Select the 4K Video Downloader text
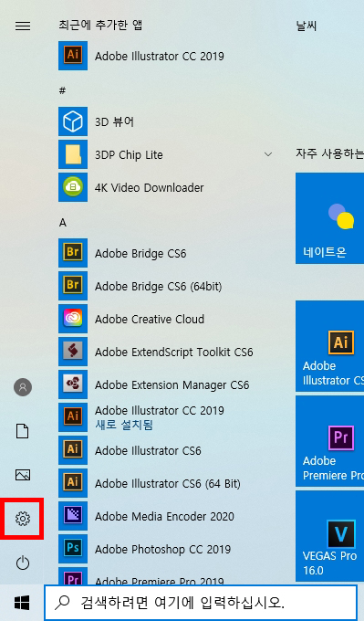This screenshot has height=621, width=364. pos(150,187)
